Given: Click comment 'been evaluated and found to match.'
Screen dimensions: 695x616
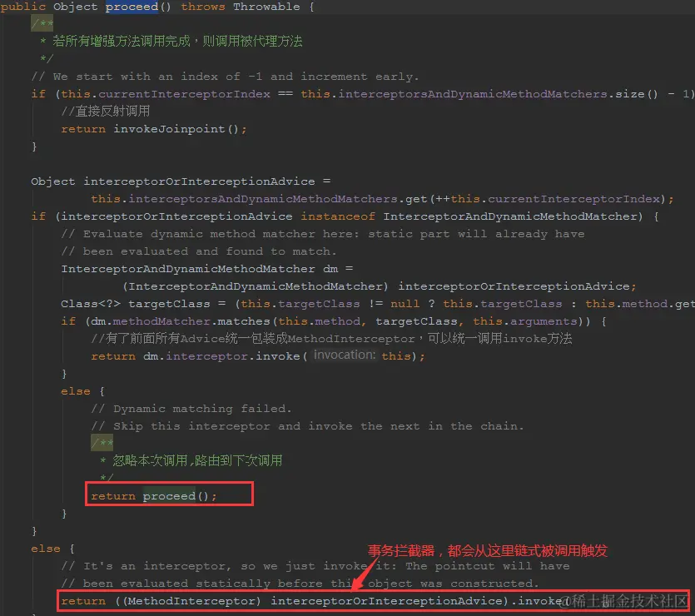Looking at the screenshot, I should pyautogui.click(x=199, y=251).
